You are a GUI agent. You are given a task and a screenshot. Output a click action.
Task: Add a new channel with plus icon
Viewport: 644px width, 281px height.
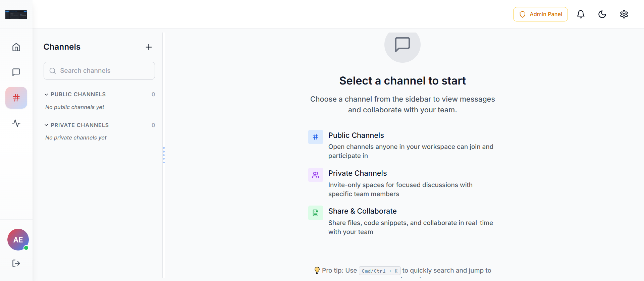click(149, 47)
